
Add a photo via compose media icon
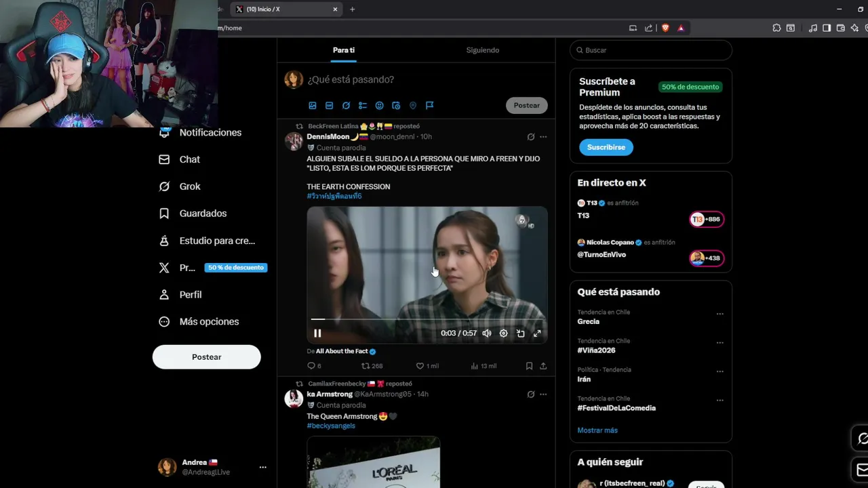click(313, 106)
